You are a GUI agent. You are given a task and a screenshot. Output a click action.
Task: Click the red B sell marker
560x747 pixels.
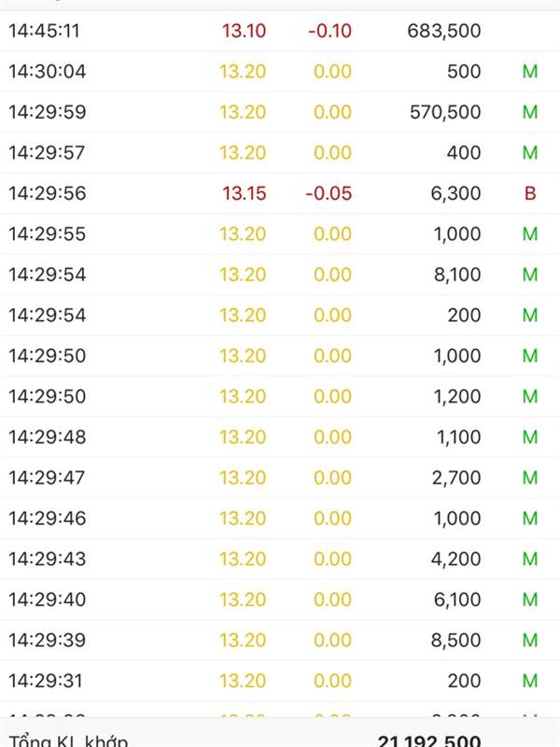click(x=530, y=193)
